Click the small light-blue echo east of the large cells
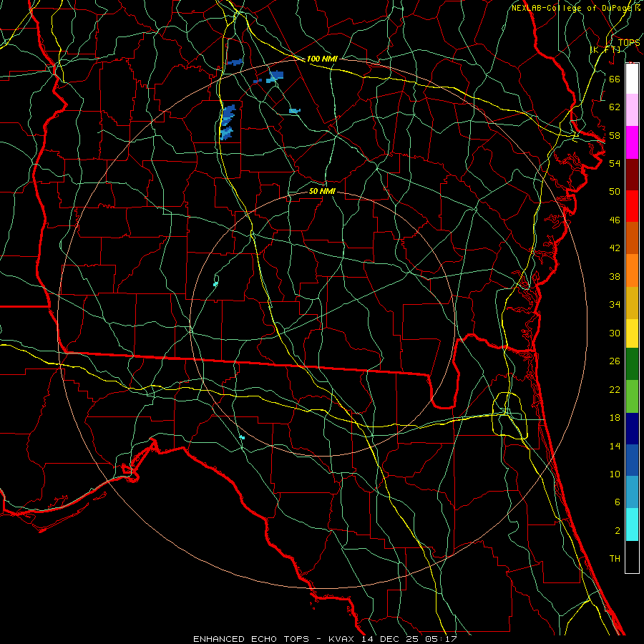 tap(295, 111)
